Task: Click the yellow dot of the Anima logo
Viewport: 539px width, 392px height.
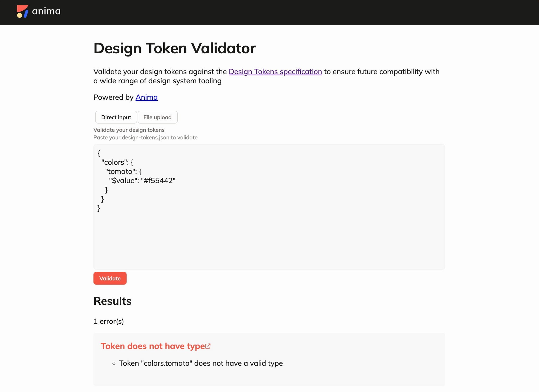Action: (20, 16)
